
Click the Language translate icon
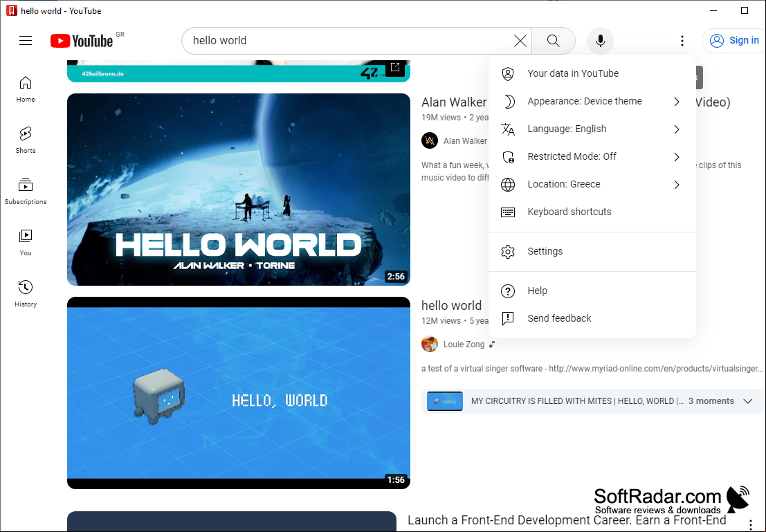point(508,129)
